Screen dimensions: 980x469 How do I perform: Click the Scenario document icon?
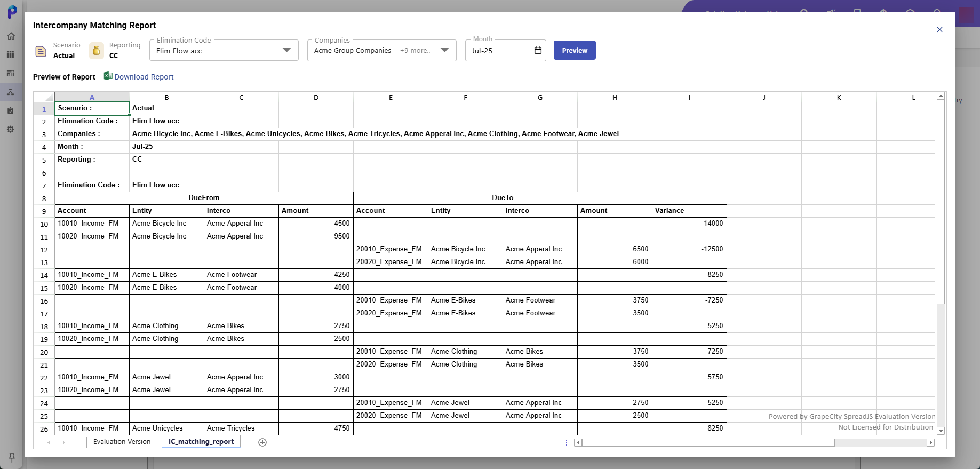pos(41,51)
